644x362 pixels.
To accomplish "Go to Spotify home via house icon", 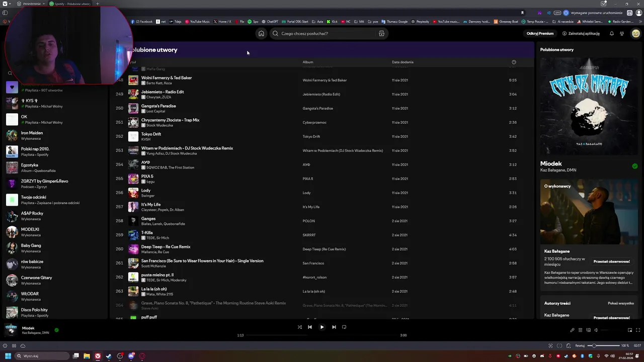I will [x=261, y=34].
